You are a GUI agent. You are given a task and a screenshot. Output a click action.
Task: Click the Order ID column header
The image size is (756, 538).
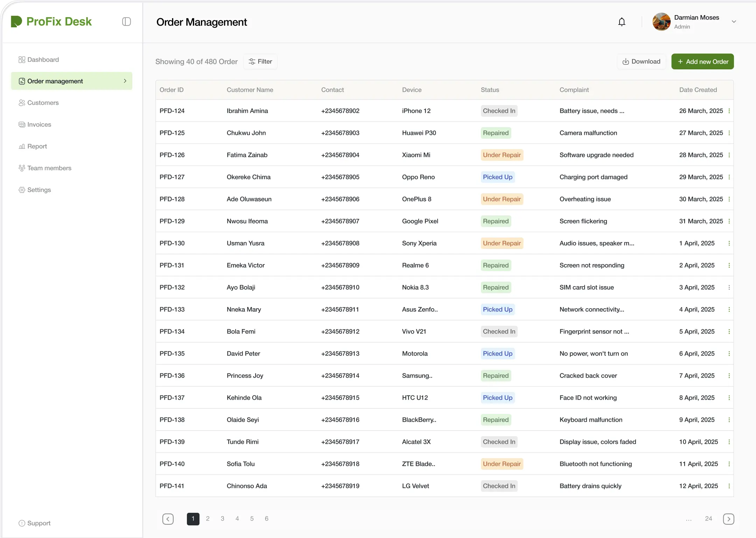point(171,90)
